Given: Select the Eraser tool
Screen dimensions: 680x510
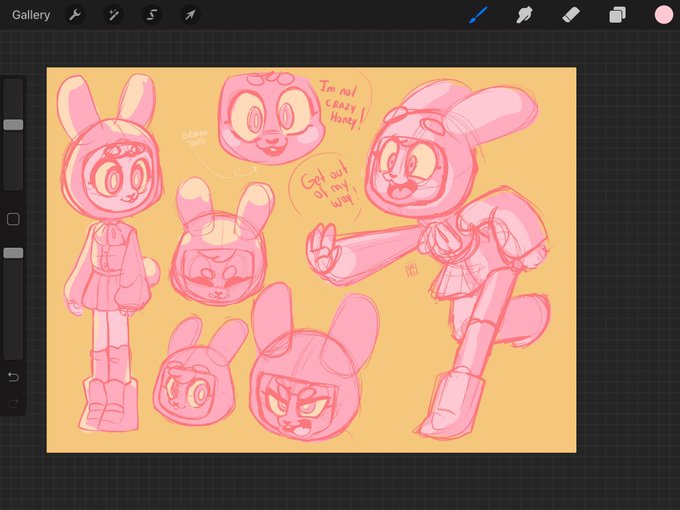Looking at the screenshot, I should 571,15.
